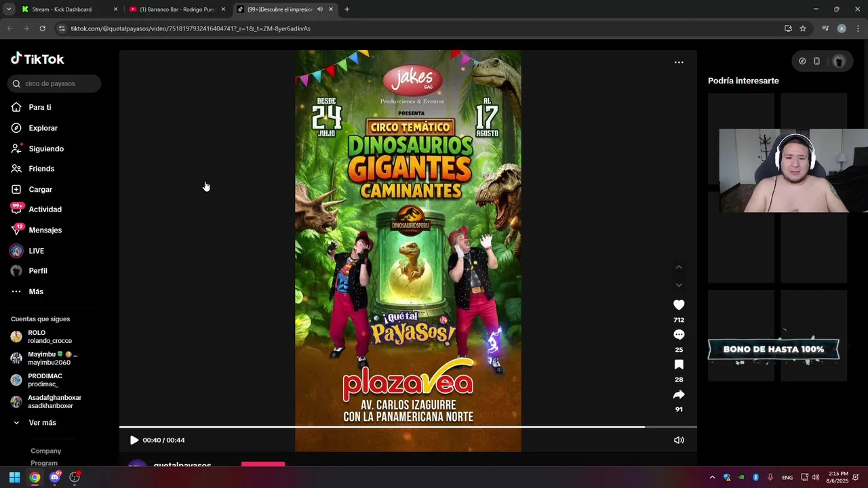Open comments with speech bubble icon
Image resolution: width=868 pixels, height=488 pixels.
(x=679, y=335)
